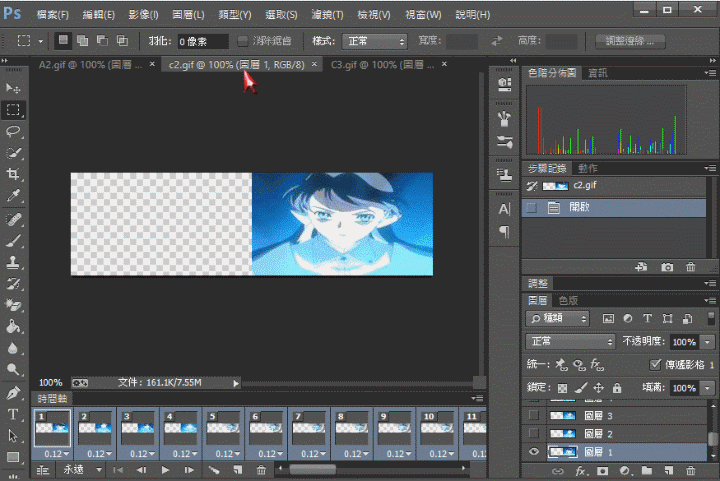This screenshot has width=720, height=481.
Task: Create new group folder icon
Action: [647, 470]
